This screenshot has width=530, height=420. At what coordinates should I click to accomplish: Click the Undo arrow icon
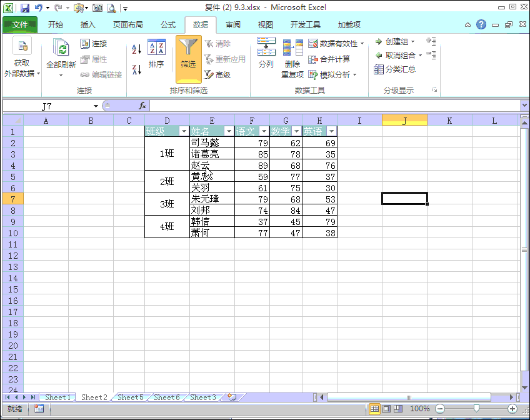[x=38, y=7]
